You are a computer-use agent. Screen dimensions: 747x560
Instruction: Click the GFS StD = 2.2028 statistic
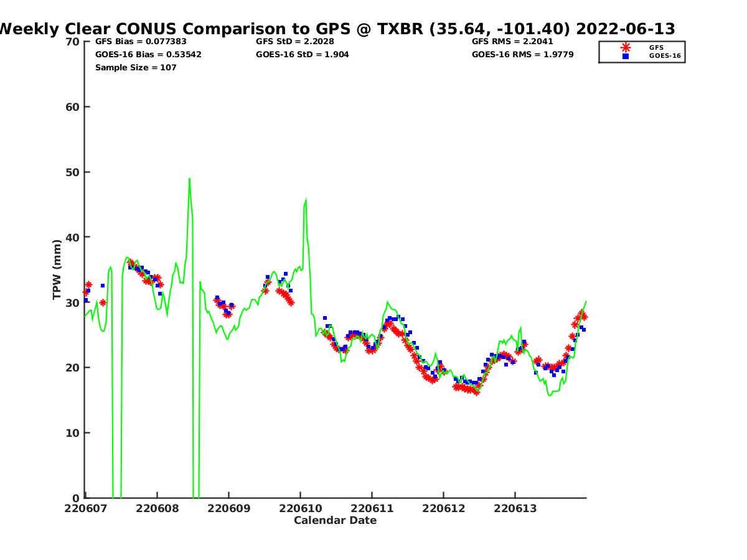[x=295, y=42]
